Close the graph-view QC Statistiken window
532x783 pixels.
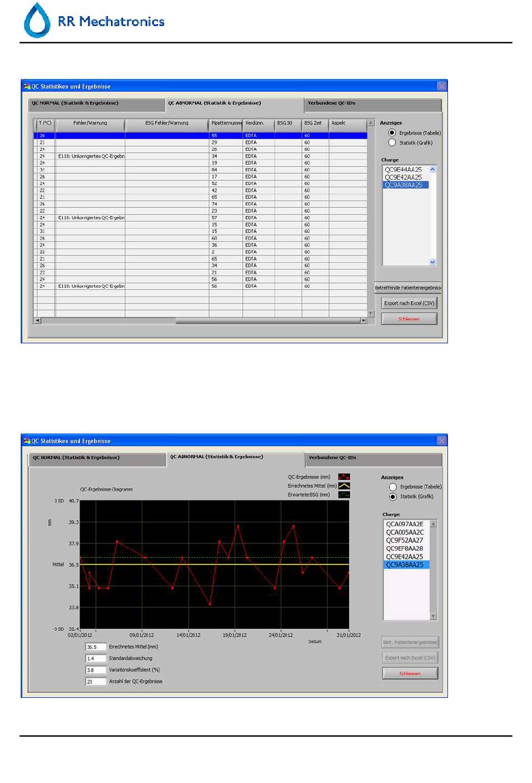(x=442, y=441)
